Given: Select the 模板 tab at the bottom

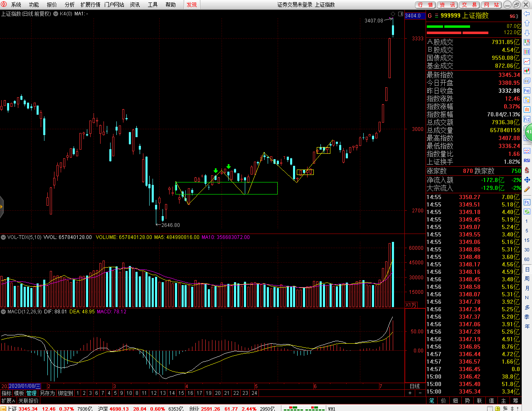Looking at the screenshot, I should (x=19, y=393).
